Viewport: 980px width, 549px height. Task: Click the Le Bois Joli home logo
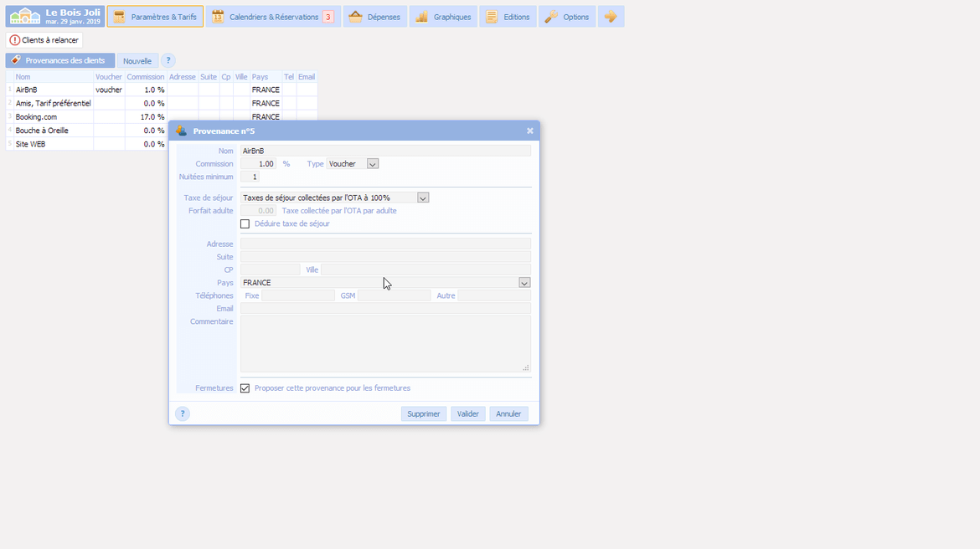[x=25, y=17]
